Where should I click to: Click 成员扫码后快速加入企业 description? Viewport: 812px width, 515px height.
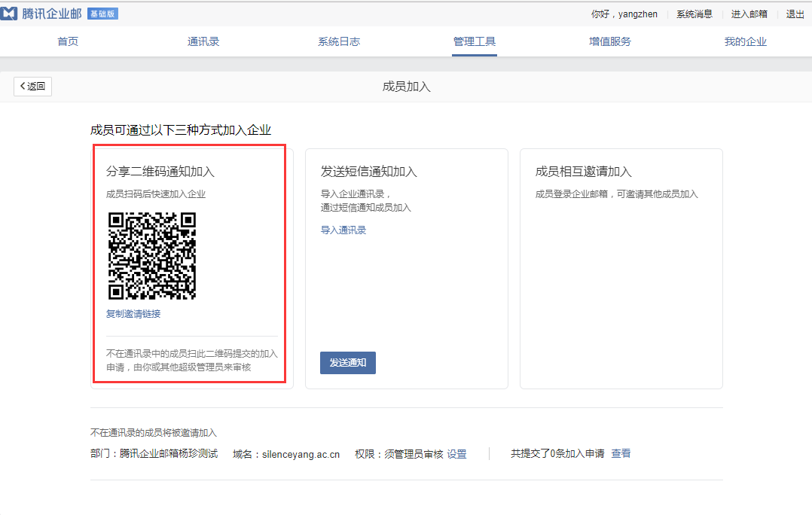tap(156, 194)
